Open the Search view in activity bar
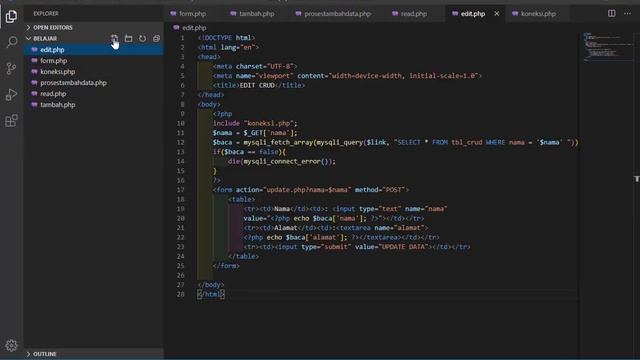640x360 pixels. point(11,42)
